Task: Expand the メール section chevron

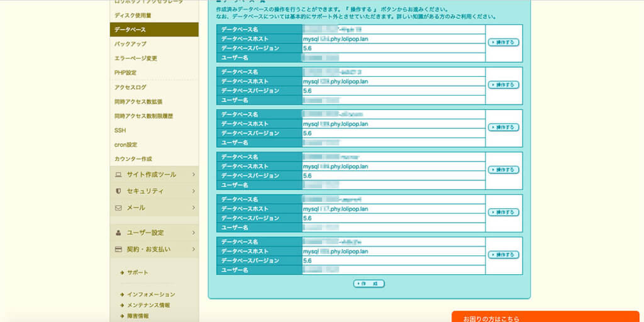Action: 193,208
